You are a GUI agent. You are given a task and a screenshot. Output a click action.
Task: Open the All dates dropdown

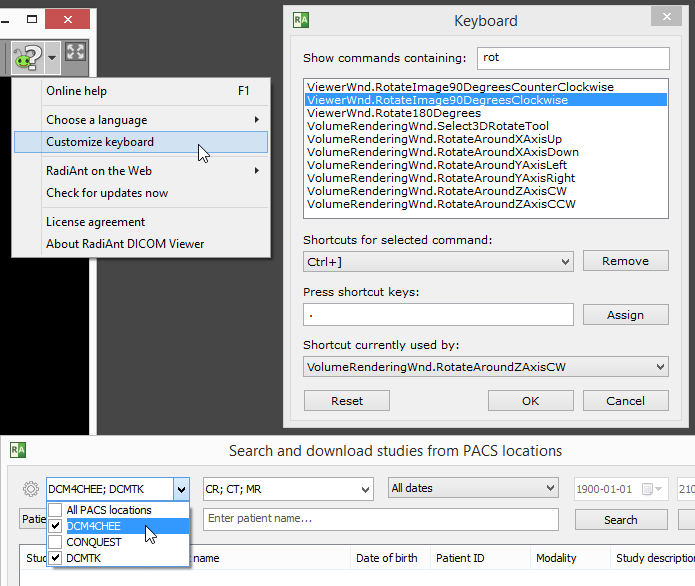473,488
